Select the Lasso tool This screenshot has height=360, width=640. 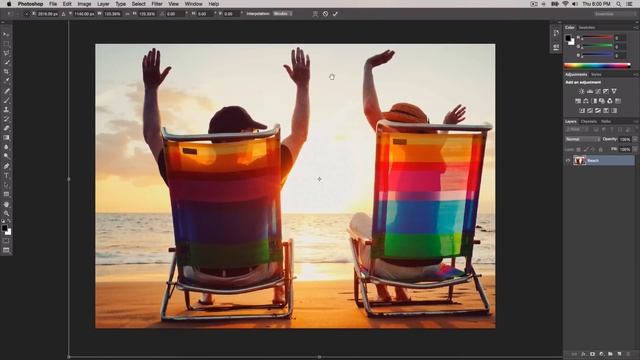(x=6, y=53)
